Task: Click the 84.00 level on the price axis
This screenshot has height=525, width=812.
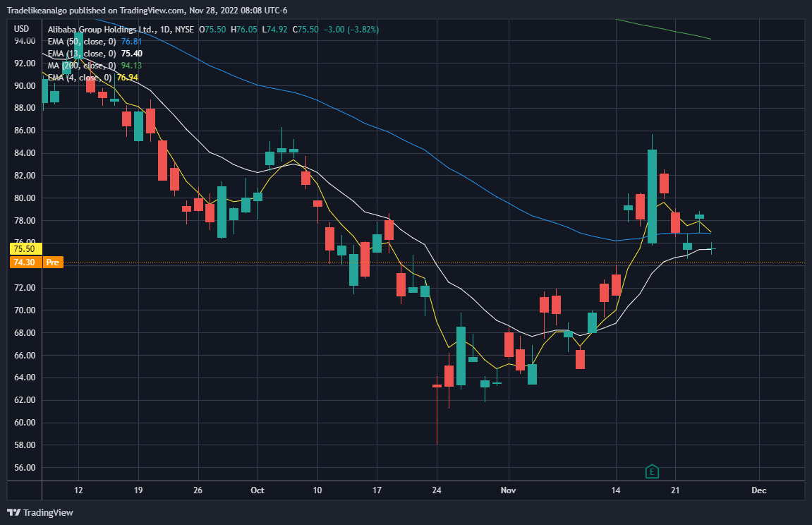Action: pyautogui.click(x=25, y=152)
